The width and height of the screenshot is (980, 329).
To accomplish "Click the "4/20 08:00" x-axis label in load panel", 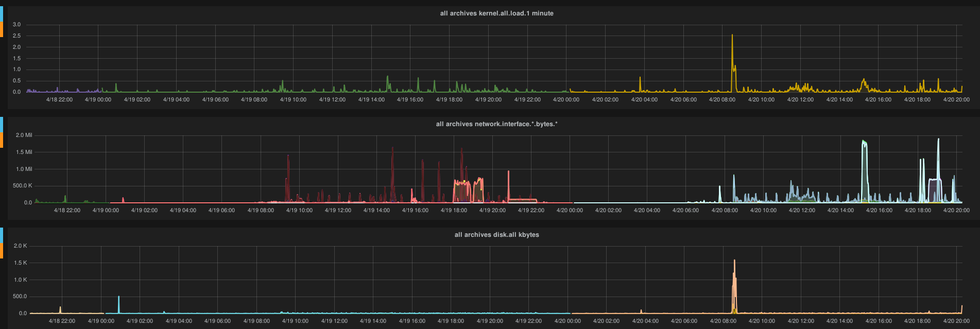I will point(722,100).
